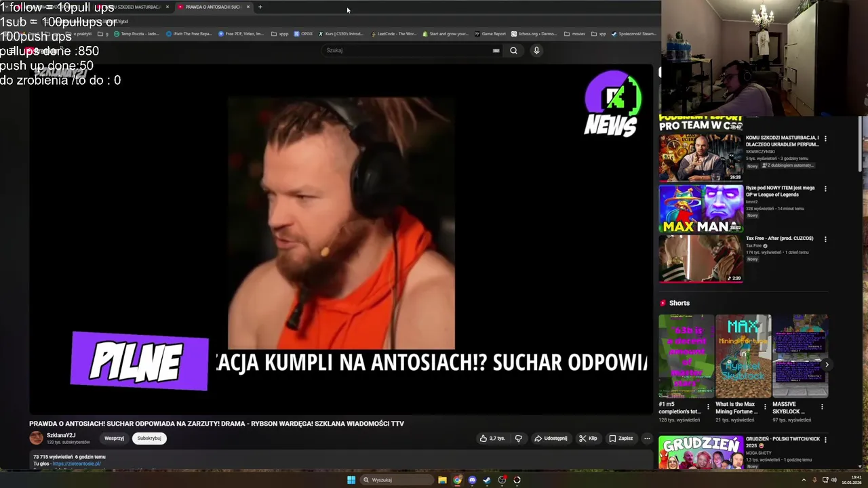Click the YouTube search magnifier button
Image resolution: width=868 pixels, height=488 pixels.
click(513, 50)
